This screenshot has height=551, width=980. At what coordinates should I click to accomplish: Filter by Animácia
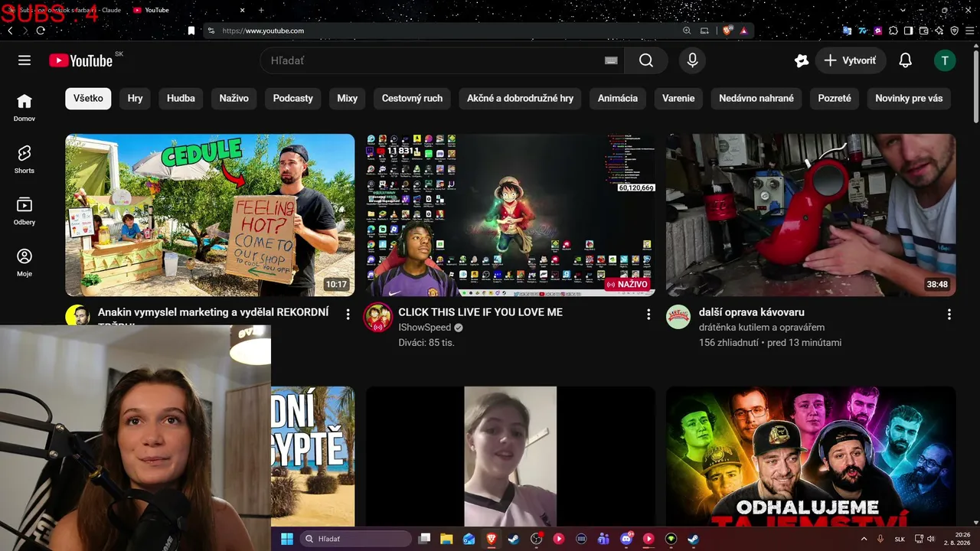coord(618,99)
